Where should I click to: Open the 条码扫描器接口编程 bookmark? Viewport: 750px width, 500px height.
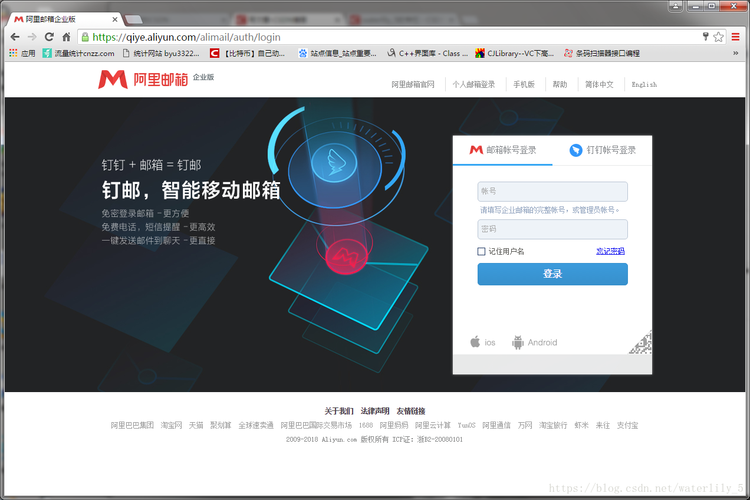[602, 53]
